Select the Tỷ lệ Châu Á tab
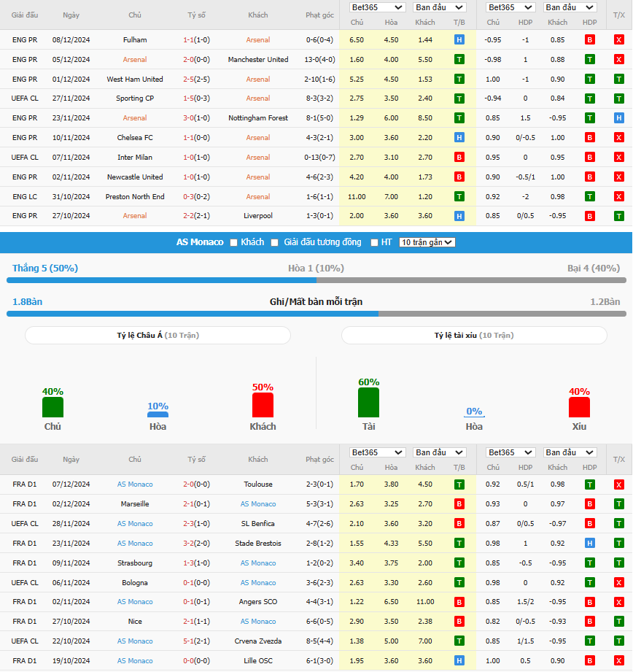Viewport: 633px width, 672px height. 158,336
